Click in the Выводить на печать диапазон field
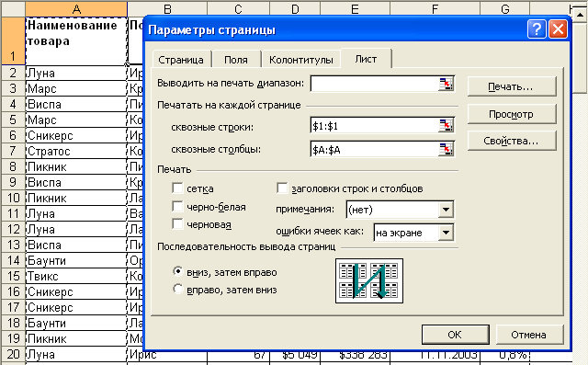The image size is (588, 365). 374,84
